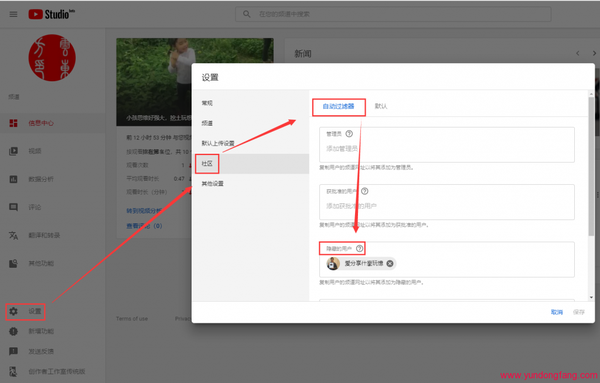
Task: Go to previous news item arrow
Action: click(578, 53)
